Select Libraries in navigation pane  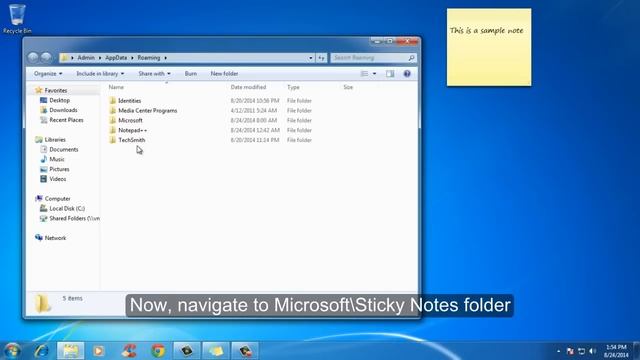[55, 140]
